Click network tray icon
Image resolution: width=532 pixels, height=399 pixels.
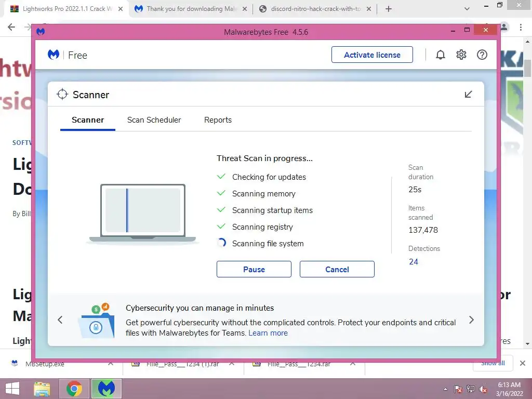471,389
